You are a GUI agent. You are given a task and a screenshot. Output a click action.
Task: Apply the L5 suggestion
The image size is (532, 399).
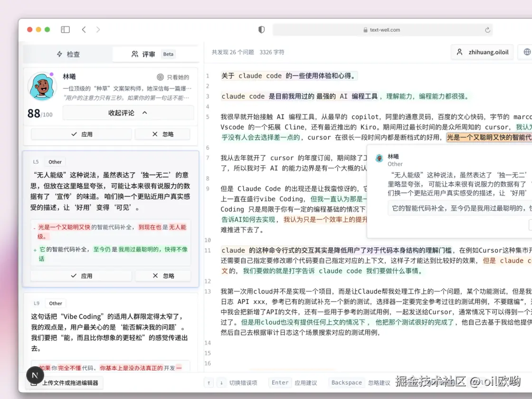pos(81,276)
